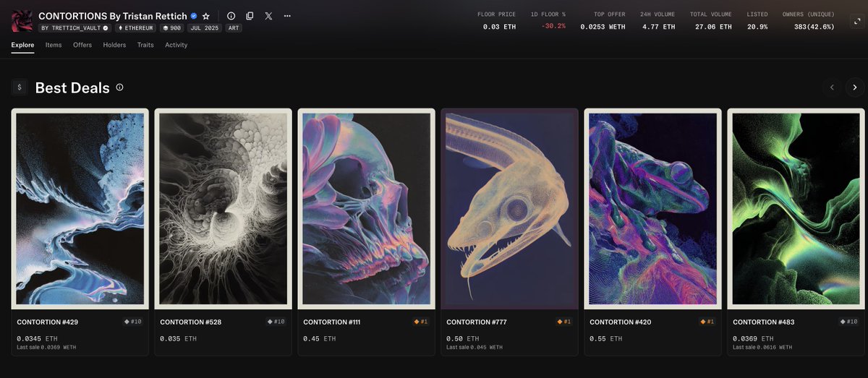Switch to the Explore tab
868x378 pixels.
[x=22, y=45]
